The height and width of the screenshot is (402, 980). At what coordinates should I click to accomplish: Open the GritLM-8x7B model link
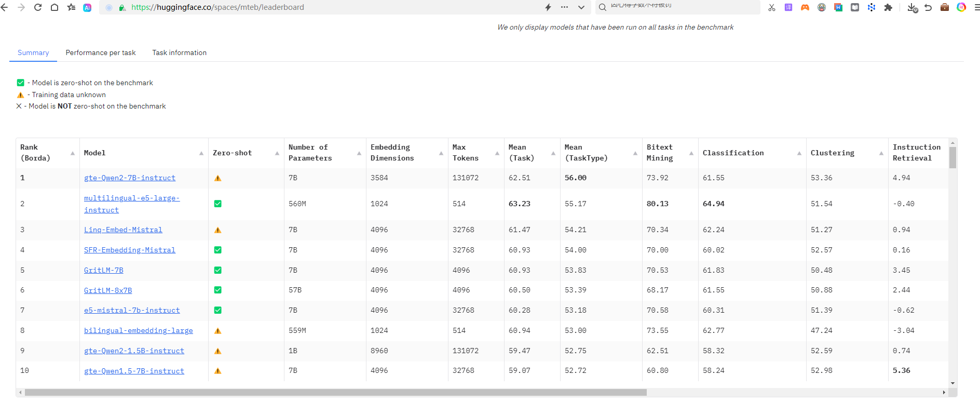click(108, 290)
